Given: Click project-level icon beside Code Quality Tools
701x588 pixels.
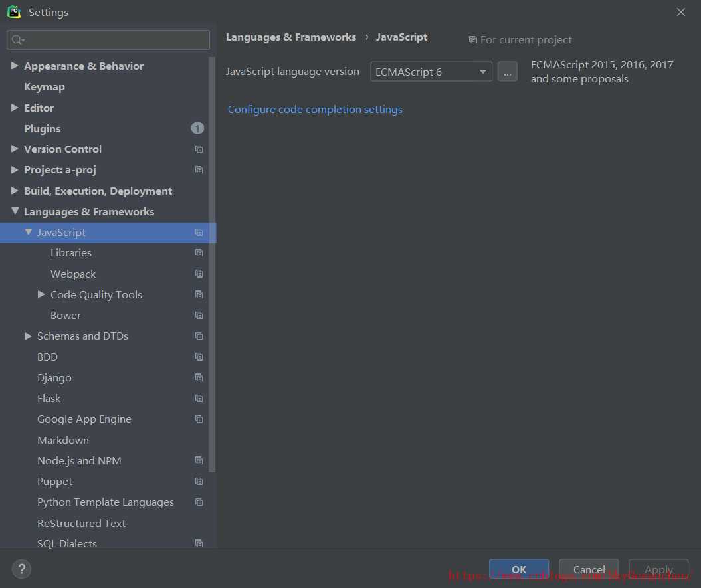Looking at the screenshot, I should point(199,294).
